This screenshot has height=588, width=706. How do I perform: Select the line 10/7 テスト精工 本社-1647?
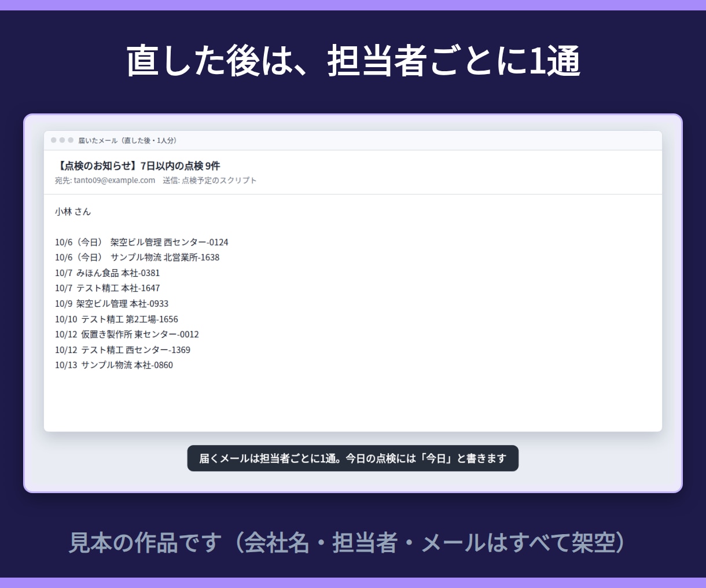click(108, 288)
